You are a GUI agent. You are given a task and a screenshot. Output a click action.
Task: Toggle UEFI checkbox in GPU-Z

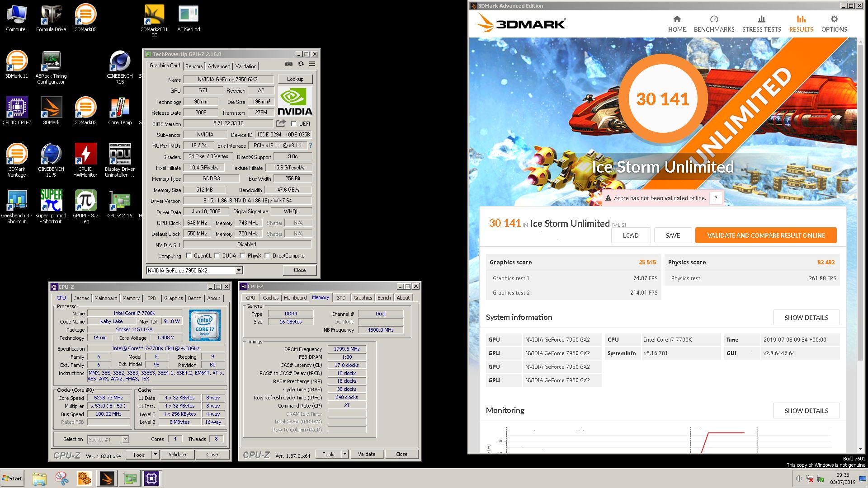[294, 123]
